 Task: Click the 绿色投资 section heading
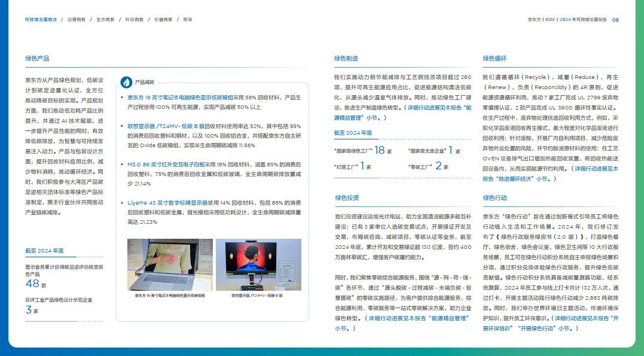347,197
